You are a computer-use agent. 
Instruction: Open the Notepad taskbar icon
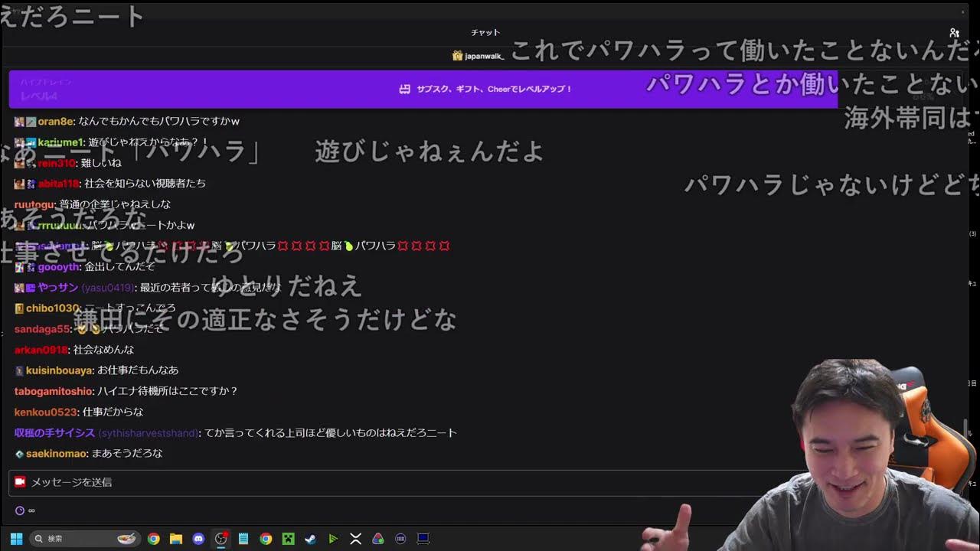point(243,539)
